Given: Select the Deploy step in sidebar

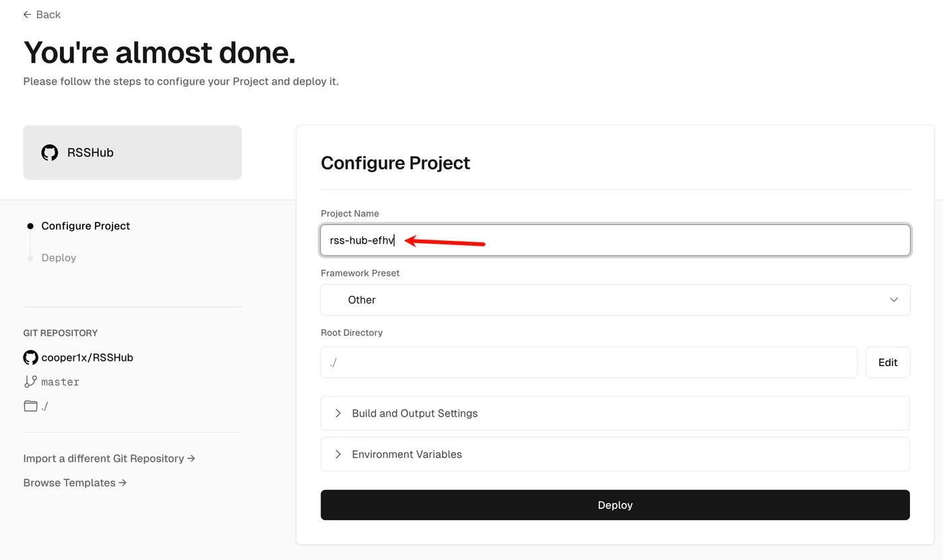Looking at the screenshot, I should pyautogui.click(x=59, y=258).
